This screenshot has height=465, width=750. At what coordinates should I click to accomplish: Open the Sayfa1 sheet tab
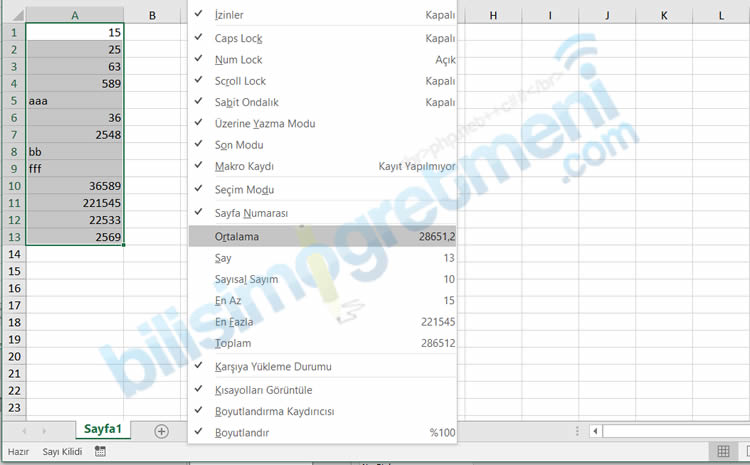[x=102, y=429]
